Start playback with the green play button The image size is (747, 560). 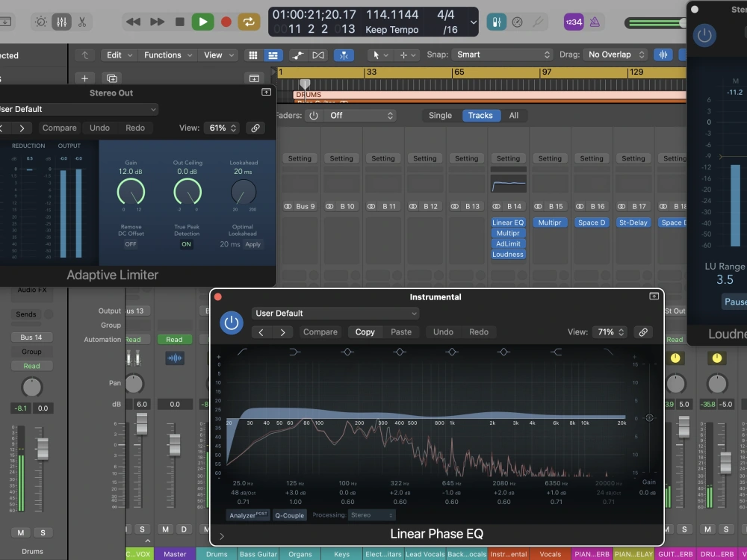point(202,22)
